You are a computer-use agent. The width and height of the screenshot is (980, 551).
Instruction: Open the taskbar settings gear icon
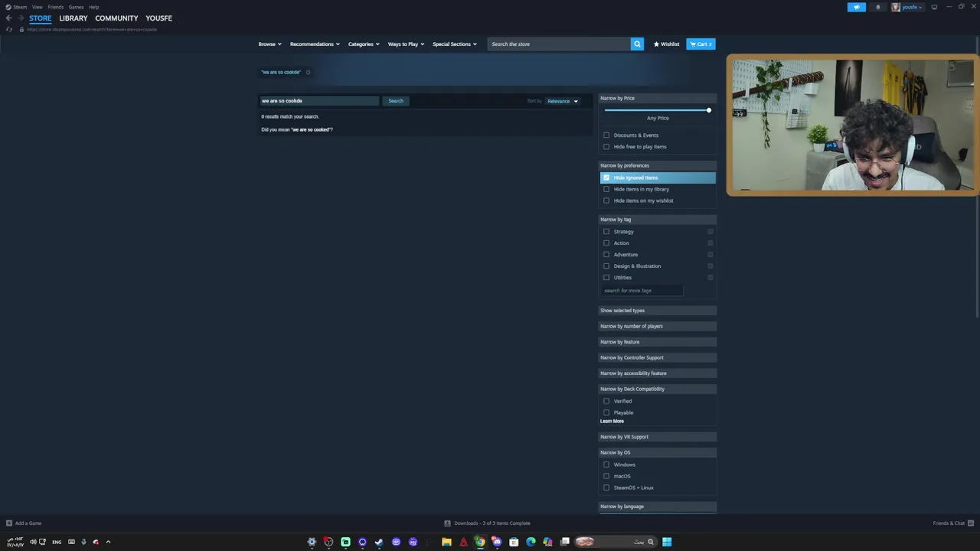click(312, 542)
